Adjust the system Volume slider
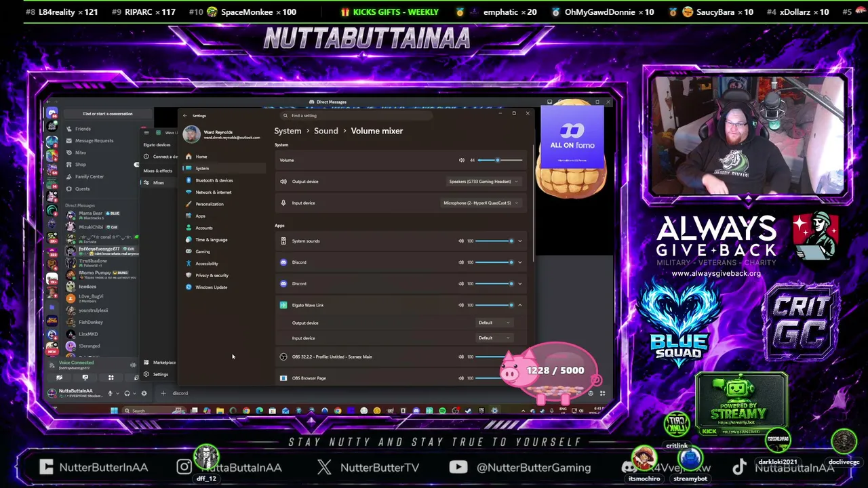Image resolution: width=868 pixels, height=488 pixels. (500, 160)
